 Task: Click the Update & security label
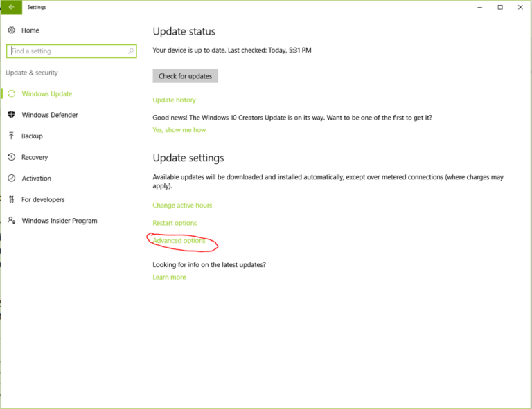coord(32,73)
